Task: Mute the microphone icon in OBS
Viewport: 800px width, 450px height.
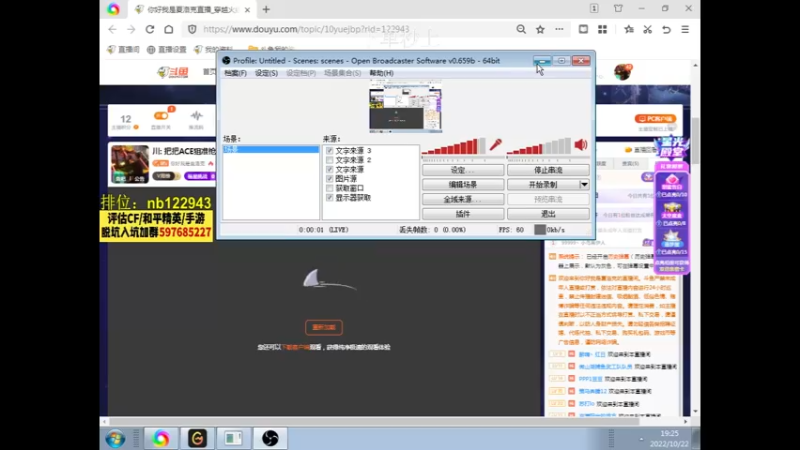Action: coord(495,145)
